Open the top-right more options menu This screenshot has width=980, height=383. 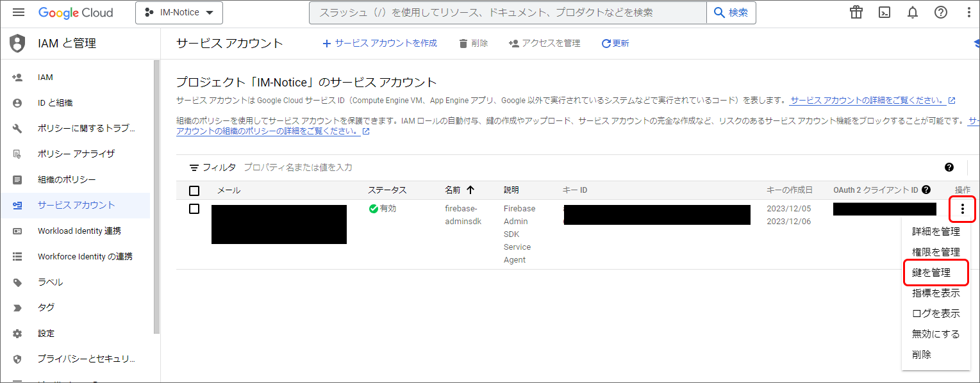click(x=968, y=13)
